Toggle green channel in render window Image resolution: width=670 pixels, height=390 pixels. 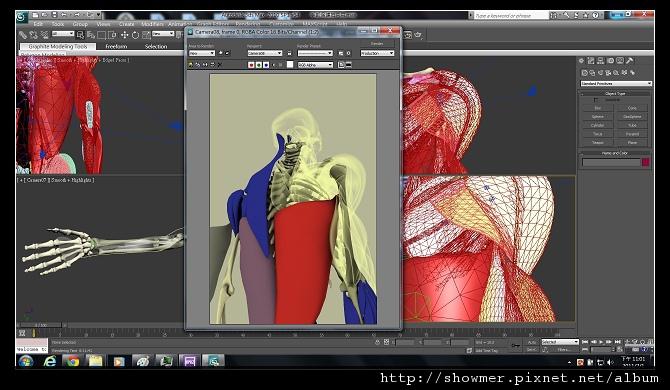259,65
